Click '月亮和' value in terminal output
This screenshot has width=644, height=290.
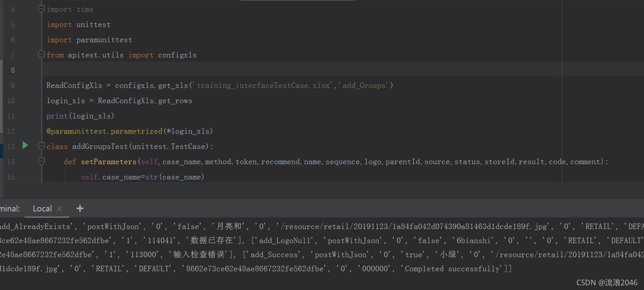pyautogui.click(x=229, y=227)
